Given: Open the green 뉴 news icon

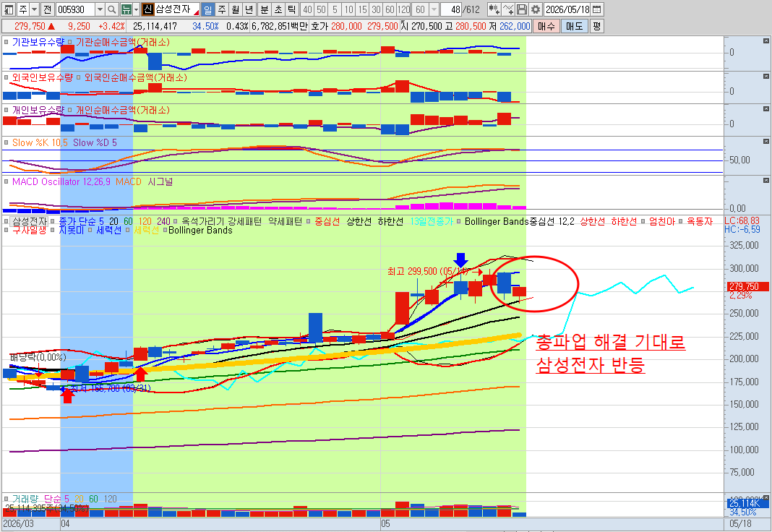Looking at the screenshot, I should click(126, 9).
